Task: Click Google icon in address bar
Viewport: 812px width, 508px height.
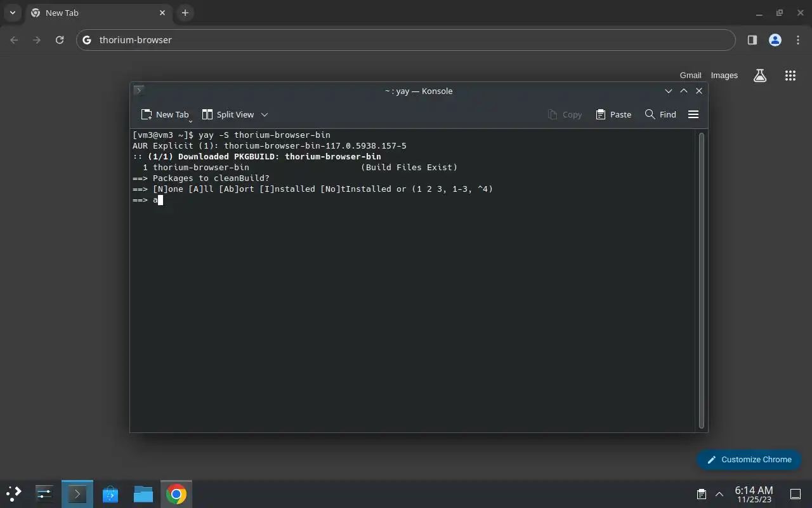Action: point(87,39)
